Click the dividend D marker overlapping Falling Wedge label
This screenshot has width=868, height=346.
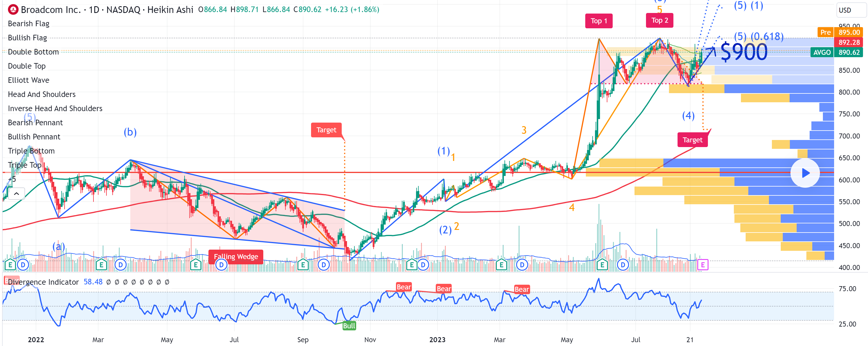pyautogui.click(x=221, y=265)
